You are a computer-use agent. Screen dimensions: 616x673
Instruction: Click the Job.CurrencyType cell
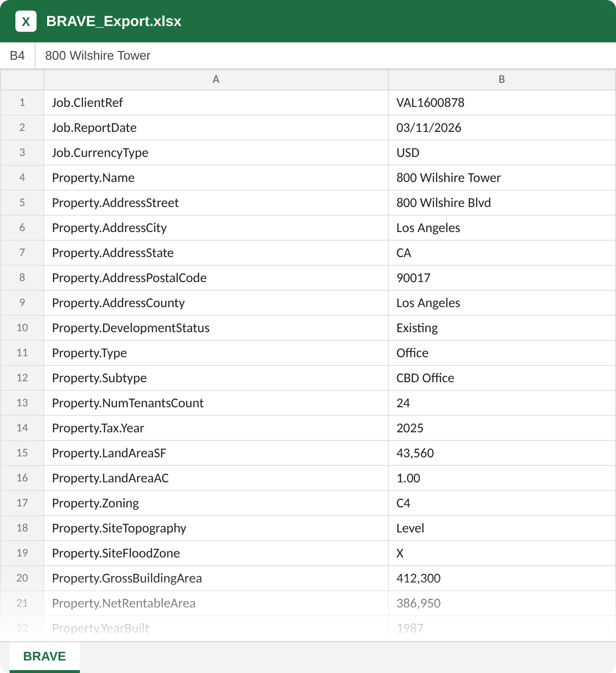[216, 153]
